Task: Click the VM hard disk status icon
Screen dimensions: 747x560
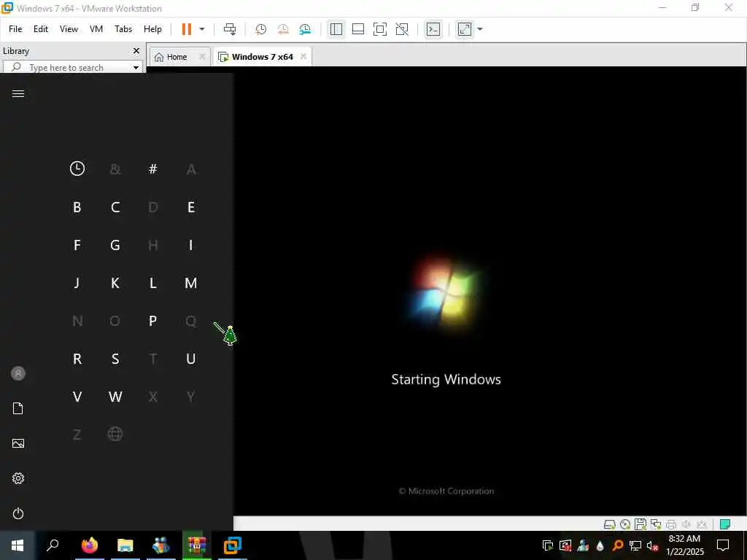Action: pyautogui.click(x=610, y=524)
